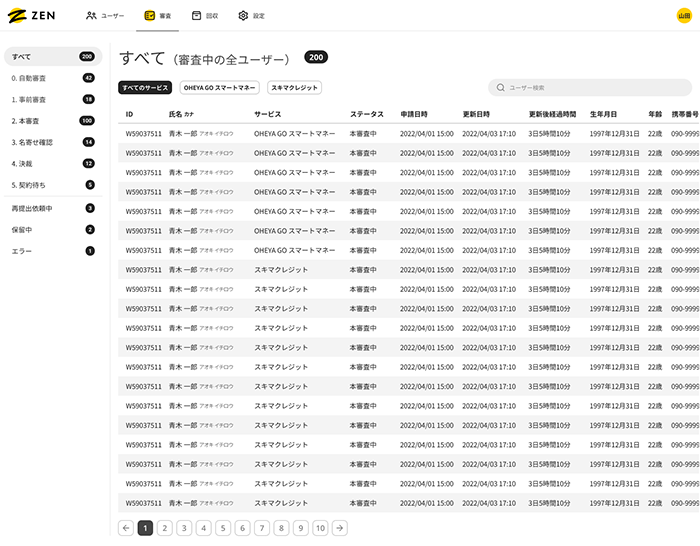Go to the next page arrow
Image resolution: width=700 pixels, height=546 pixels.
340,528
